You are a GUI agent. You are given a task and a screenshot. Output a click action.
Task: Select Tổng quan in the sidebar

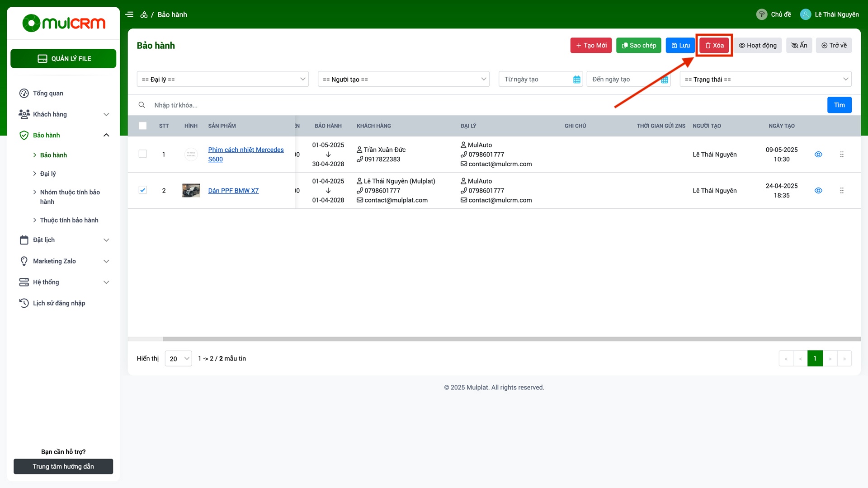pos(48,93)
